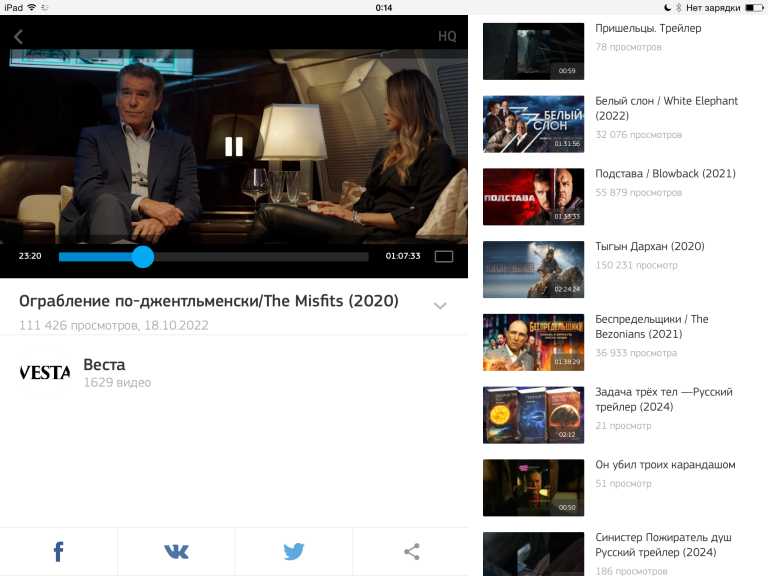The image size is (768, 576).
Task: Click the 1629 видео count
Action: click(x=117, y=383)
